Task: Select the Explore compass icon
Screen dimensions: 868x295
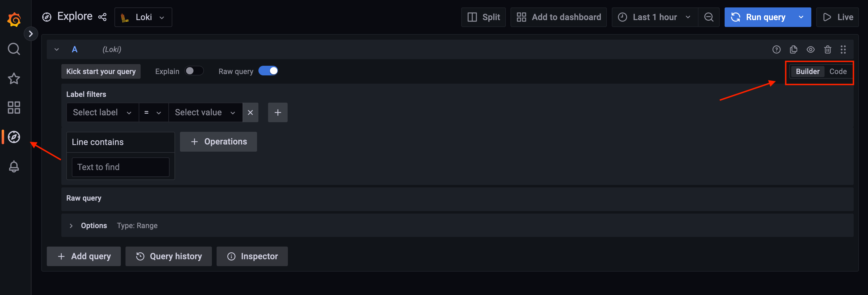Action: tap(14, 137)
